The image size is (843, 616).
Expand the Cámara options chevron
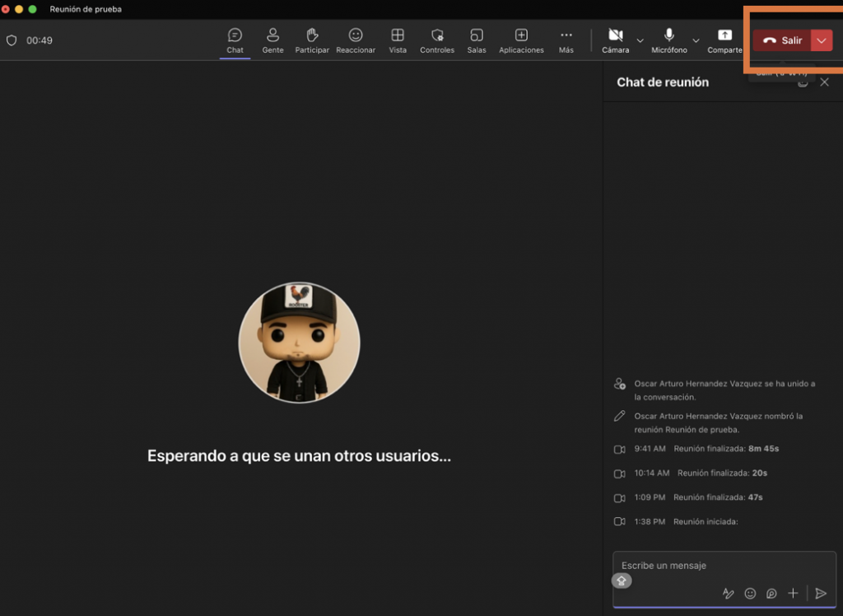pos(640,40)
